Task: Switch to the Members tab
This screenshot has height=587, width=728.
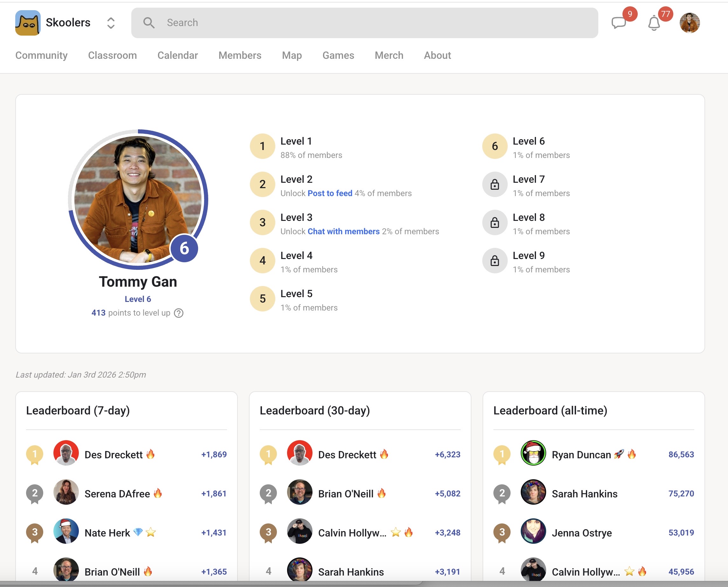Action: click(239, 55)
